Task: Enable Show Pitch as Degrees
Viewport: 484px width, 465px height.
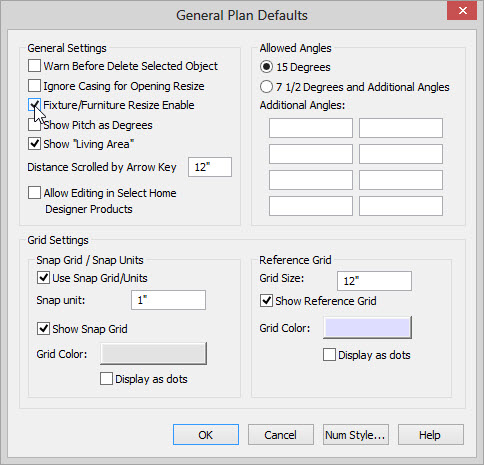Action: click(34, 125)
